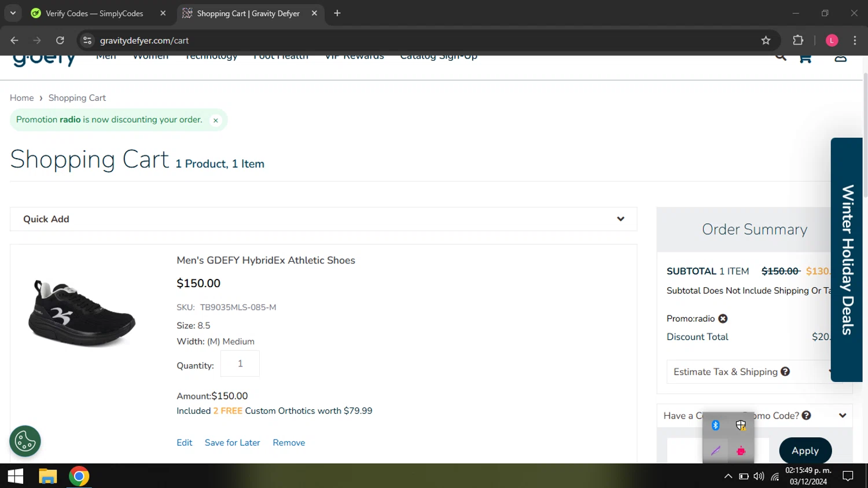Open the account user icon

pyautogui.click(x=841, y=57)
